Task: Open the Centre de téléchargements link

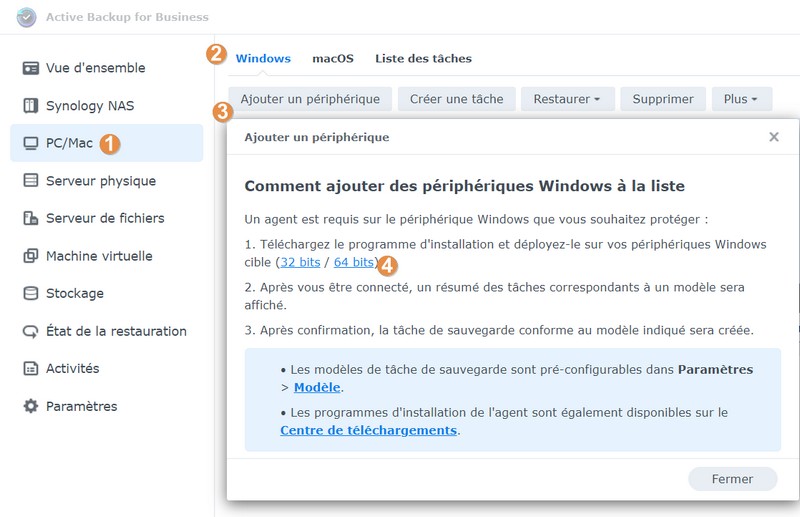Action: (x=368, y=431)
